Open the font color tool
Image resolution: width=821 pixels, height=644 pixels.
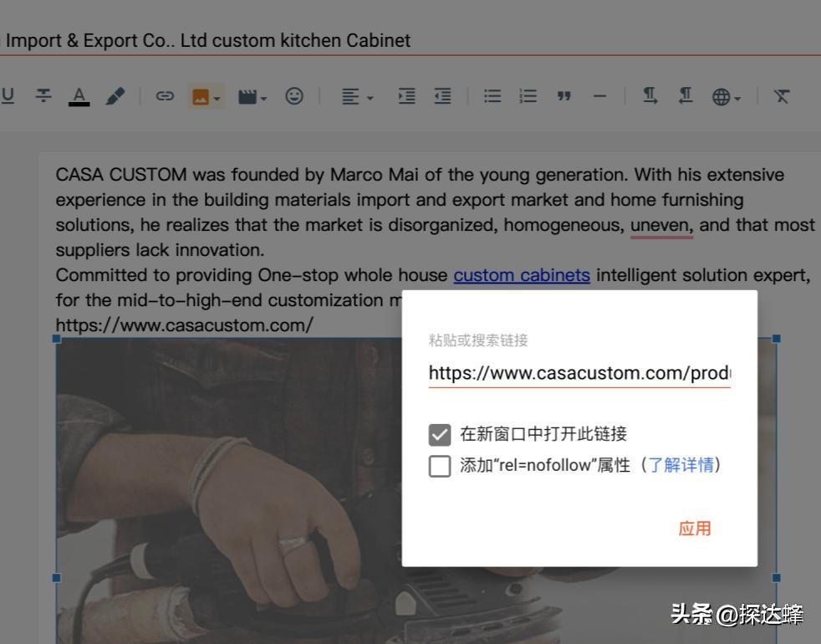(79, 95)
